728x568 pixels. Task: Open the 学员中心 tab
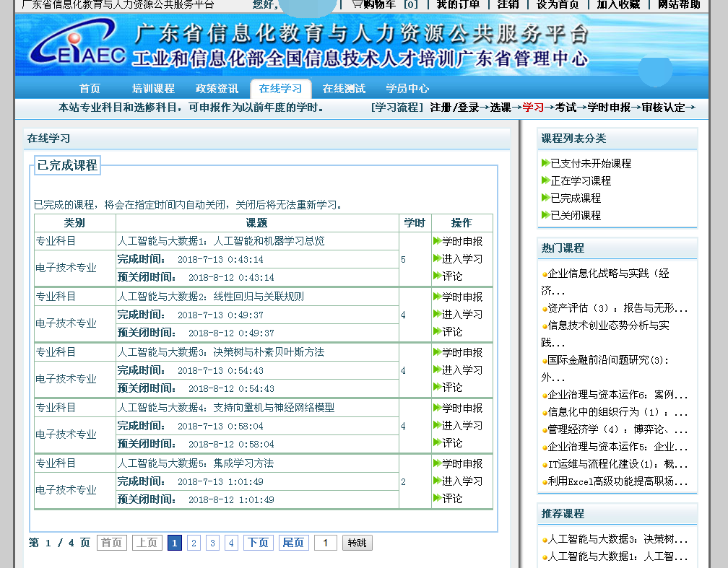tap(407, 89)
